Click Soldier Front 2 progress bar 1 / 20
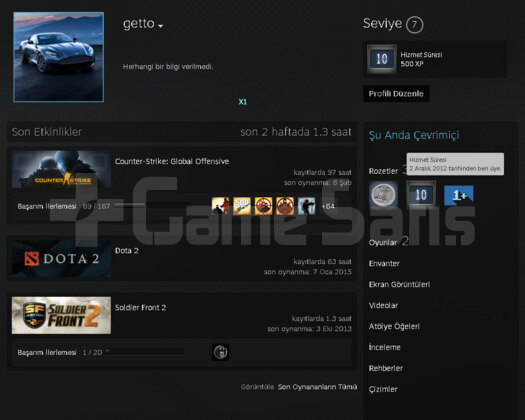The height and width of the screenshot is (420, 525). pyautogui.click(x=145, y=351)
